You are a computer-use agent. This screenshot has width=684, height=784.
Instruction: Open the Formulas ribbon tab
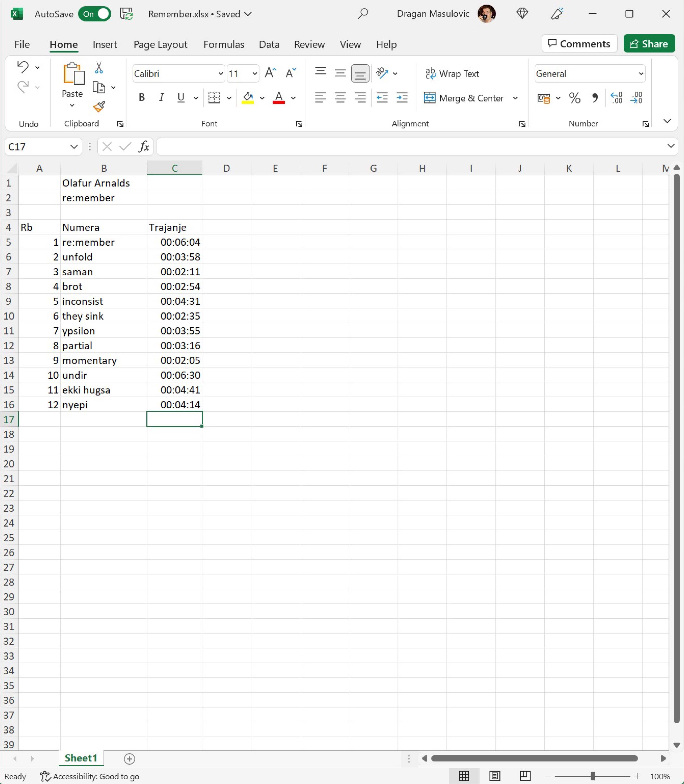coord(224,44)
